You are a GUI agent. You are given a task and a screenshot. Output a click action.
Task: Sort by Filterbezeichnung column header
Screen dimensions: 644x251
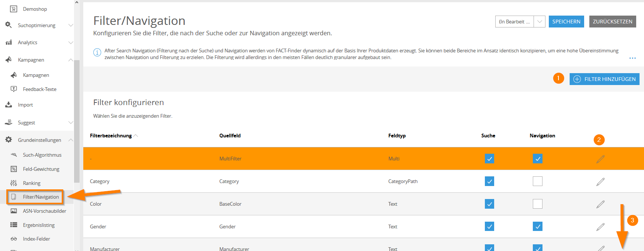tap(111, 136)
